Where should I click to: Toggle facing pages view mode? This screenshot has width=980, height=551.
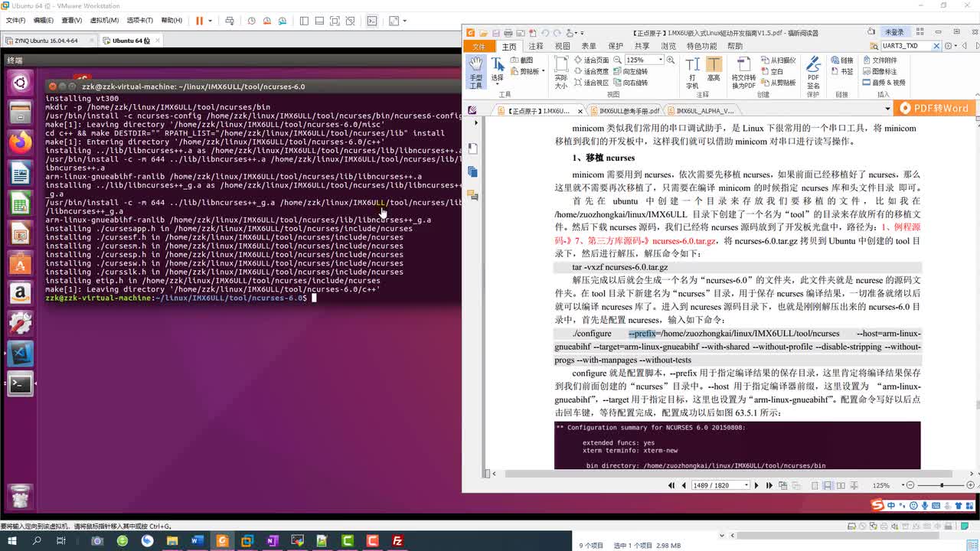[839, 485]
